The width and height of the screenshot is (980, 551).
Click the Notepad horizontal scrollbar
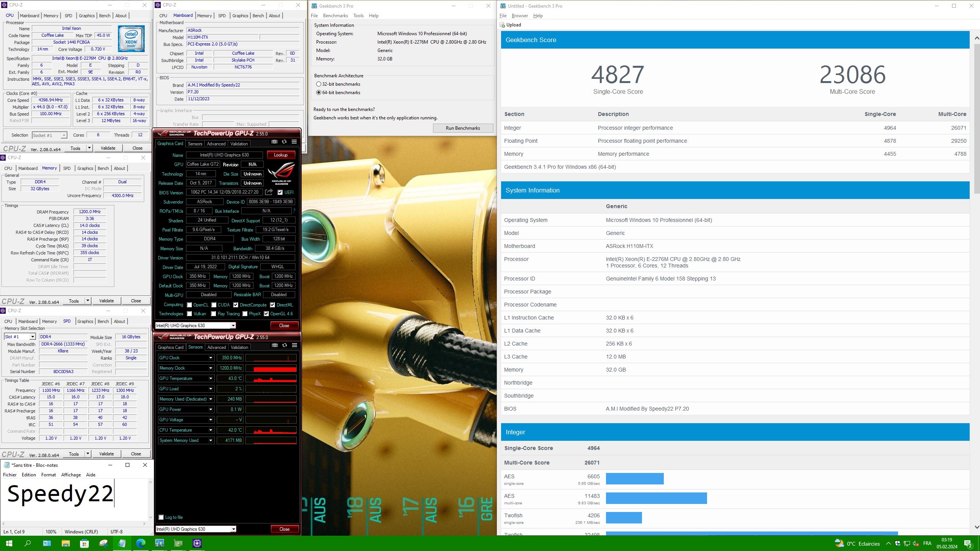74,523
